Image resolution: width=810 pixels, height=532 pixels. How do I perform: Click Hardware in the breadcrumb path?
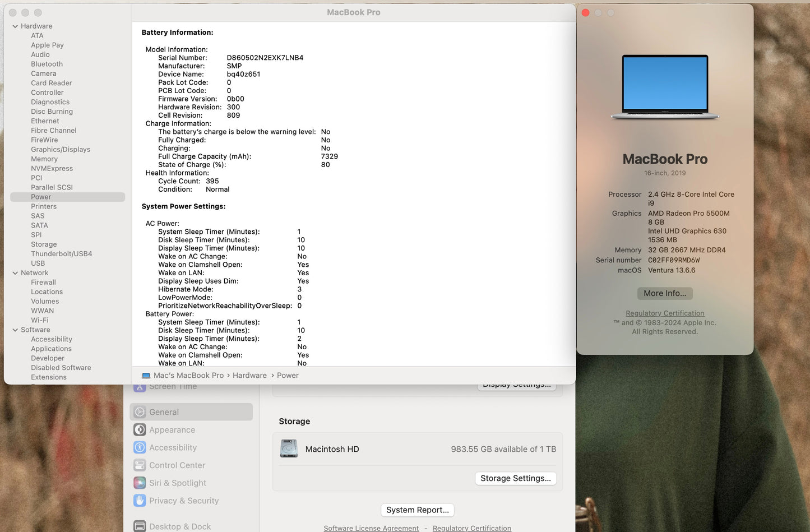tap(249, 375)
